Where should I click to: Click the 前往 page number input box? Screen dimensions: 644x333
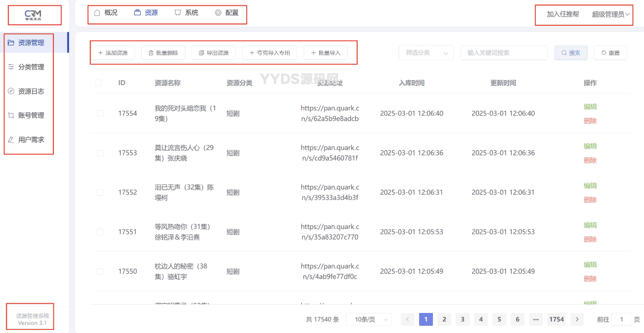tap(621, 319)
